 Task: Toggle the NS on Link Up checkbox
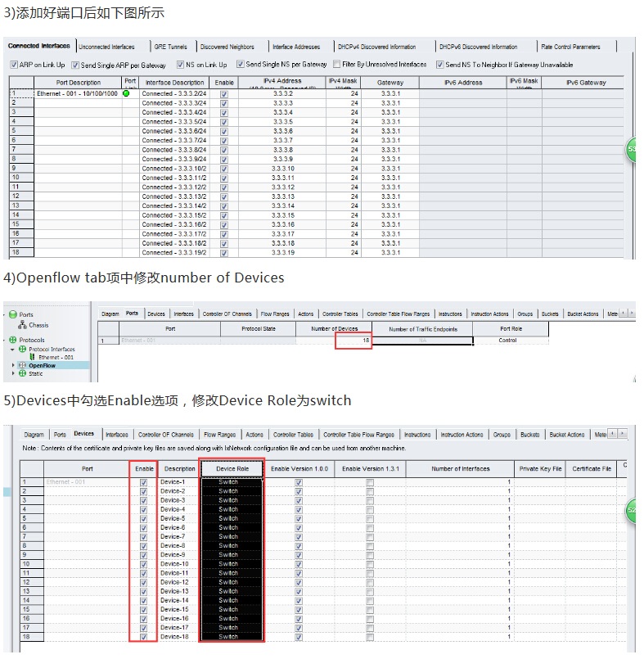pyautogui.click(x=180, y=65)
